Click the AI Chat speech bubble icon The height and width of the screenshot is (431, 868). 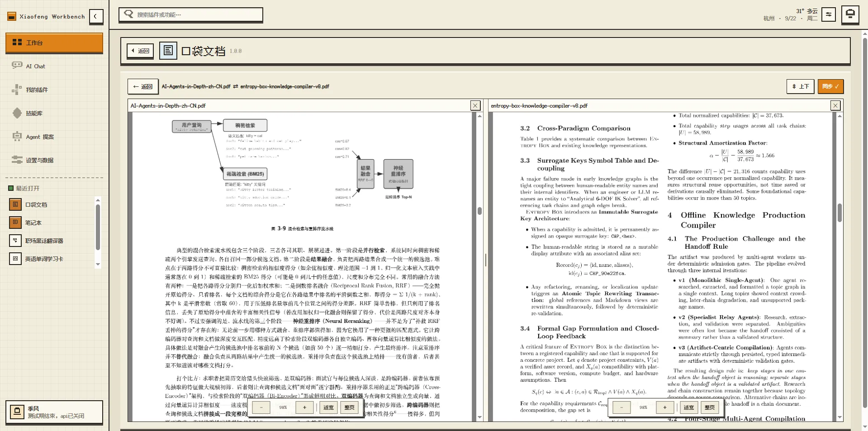(17, 66)
